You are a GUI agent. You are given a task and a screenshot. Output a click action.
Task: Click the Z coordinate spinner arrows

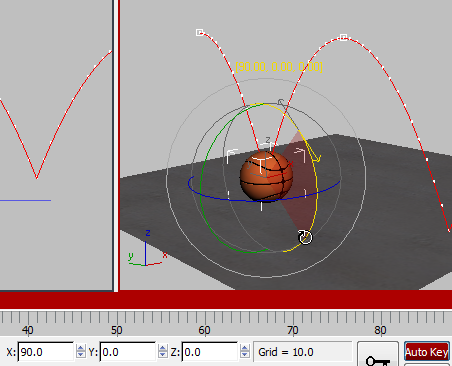(244, 352)
